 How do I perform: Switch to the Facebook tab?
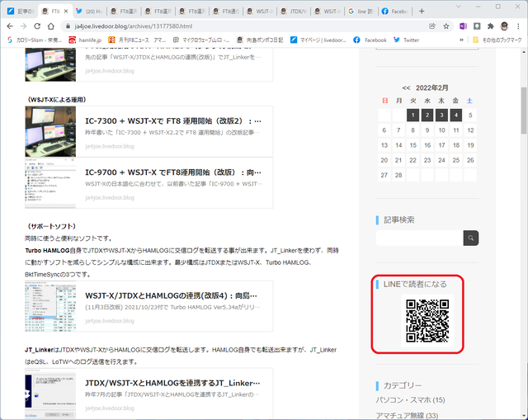click(x=395, y=11)
